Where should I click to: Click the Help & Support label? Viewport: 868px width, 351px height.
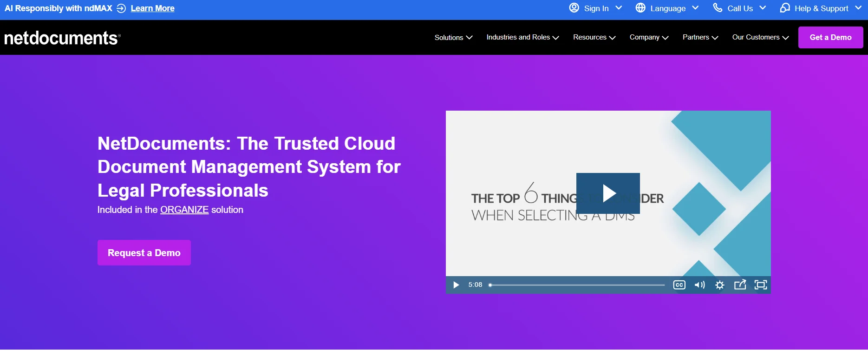coord(822,8)
